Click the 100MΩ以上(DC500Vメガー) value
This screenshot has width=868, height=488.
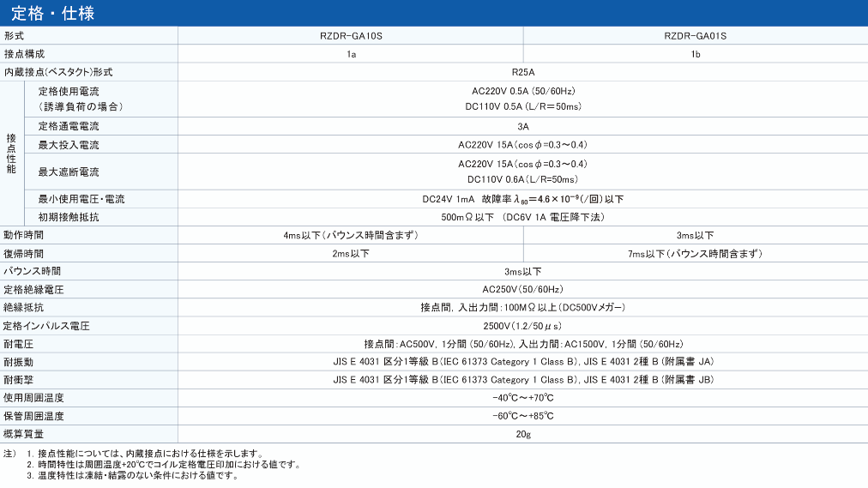click(523, 308)
